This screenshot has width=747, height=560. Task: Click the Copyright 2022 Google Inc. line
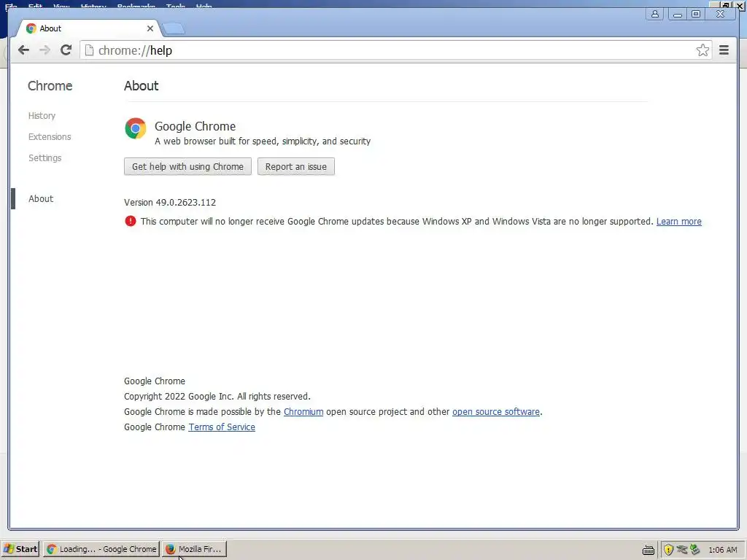pos(217,396)
